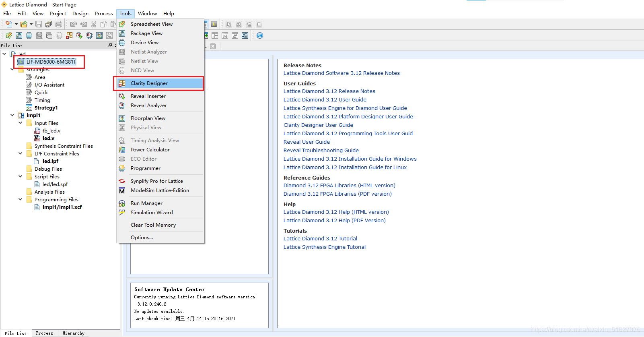Collapse the impl1 tree node
The height and width of the screenshot is (337, 644).
point(12,115)
